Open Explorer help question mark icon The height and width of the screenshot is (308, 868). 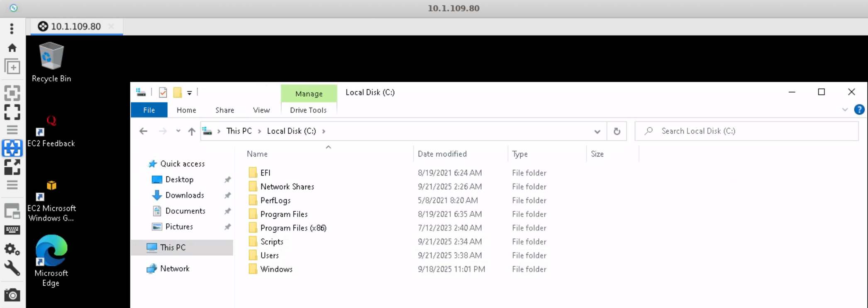[859, 110]
